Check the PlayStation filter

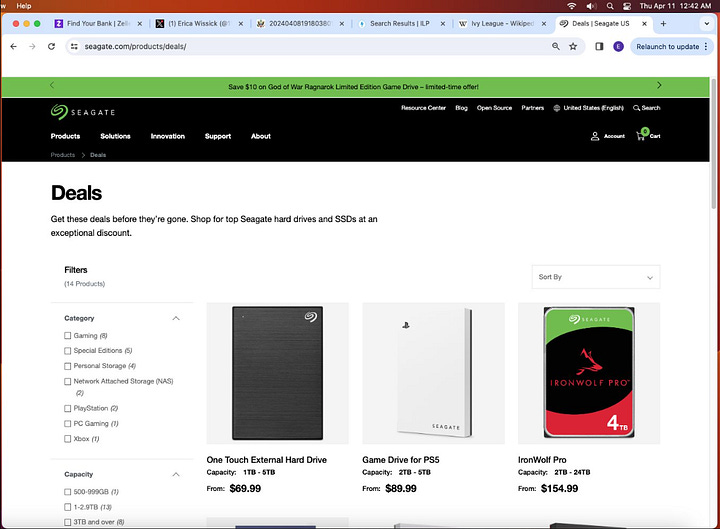click(x=68, y=408)
